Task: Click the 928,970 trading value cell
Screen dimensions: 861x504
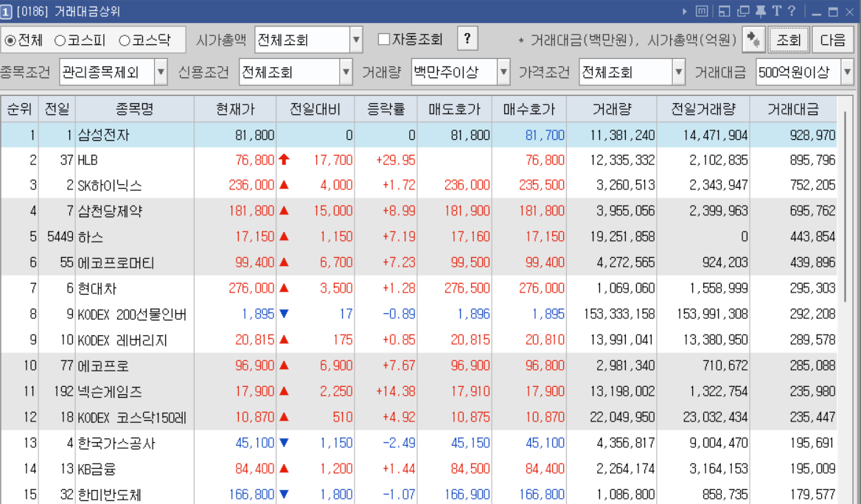Action: pyautogui.click(x=812, y=135)
